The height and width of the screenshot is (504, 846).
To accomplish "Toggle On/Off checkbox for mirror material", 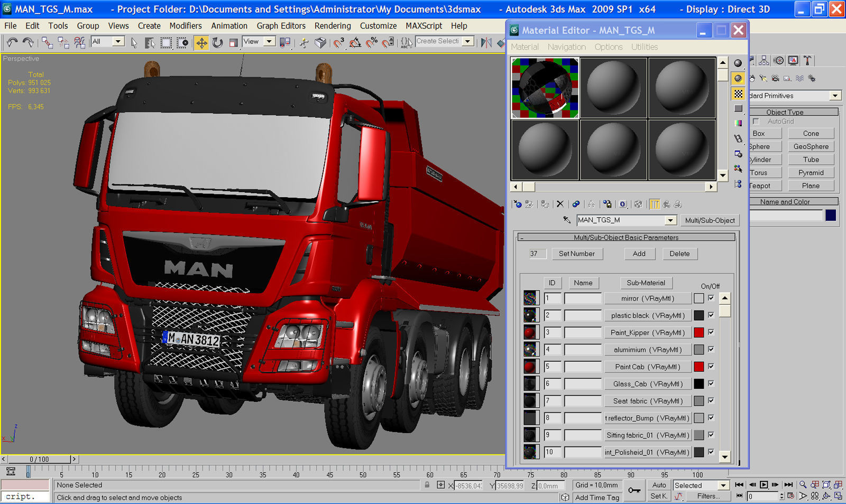I will pyautogui.click(x=711, y=298).
